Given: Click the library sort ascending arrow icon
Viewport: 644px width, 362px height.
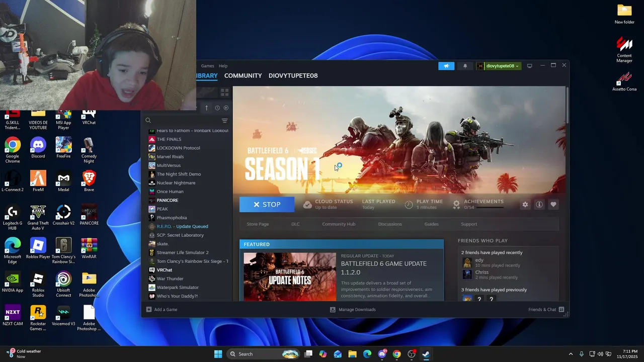Looking at the screenshot, I should click(206, 108).
